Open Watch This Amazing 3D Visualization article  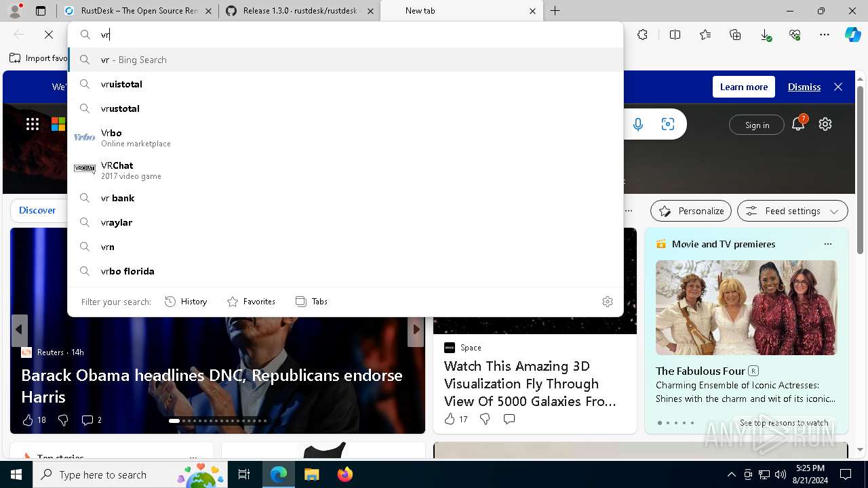point(530,384)
